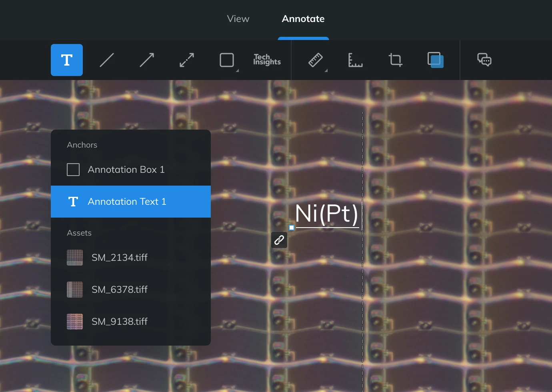Select the single Arrow tool
The height and width of the screenshot is (392, 552).
pyautogui.click(x=147, y=60)
